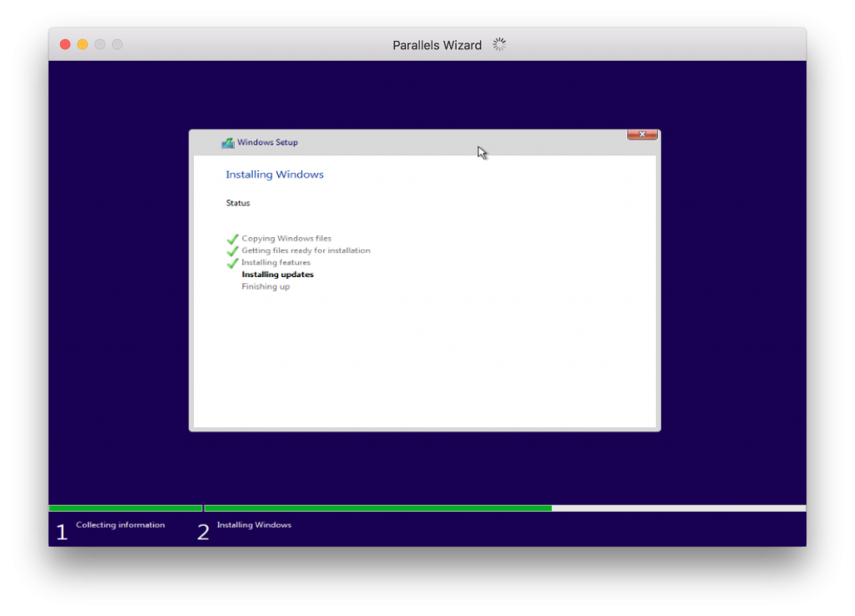Click the Installing updates status entry
The image size is (855, 616).
click(x=277, y=274)
